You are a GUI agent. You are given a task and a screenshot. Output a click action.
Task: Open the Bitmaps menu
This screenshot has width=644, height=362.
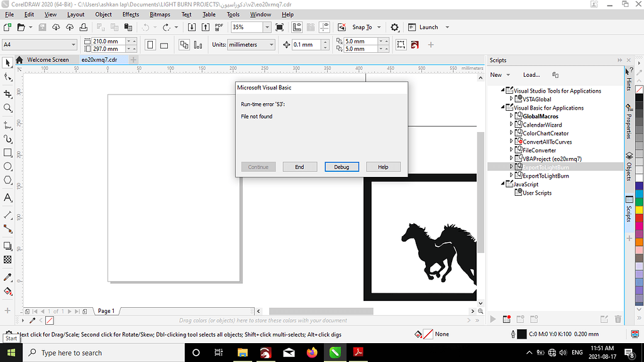(160, 14)
